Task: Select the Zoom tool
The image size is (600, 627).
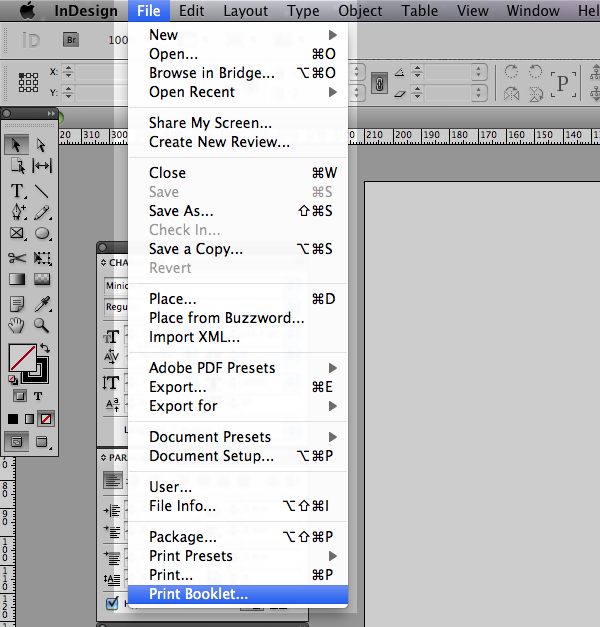Action: coord(42,325)
